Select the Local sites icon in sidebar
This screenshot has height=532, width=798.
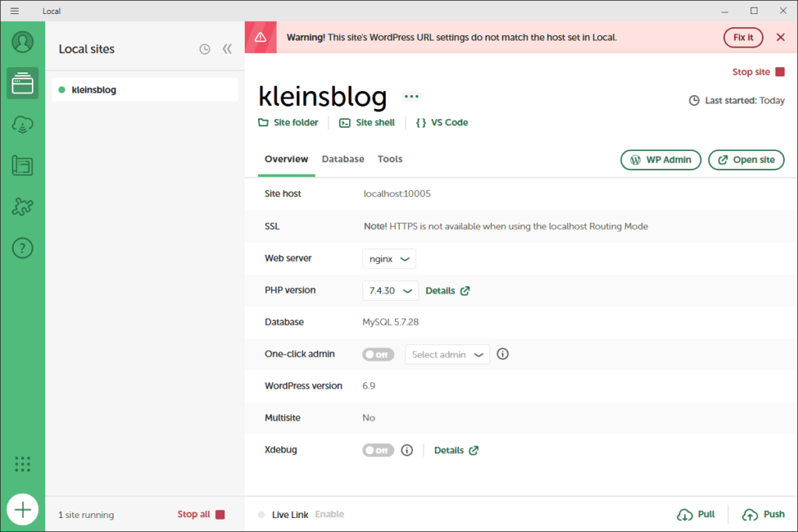(23, 83)
